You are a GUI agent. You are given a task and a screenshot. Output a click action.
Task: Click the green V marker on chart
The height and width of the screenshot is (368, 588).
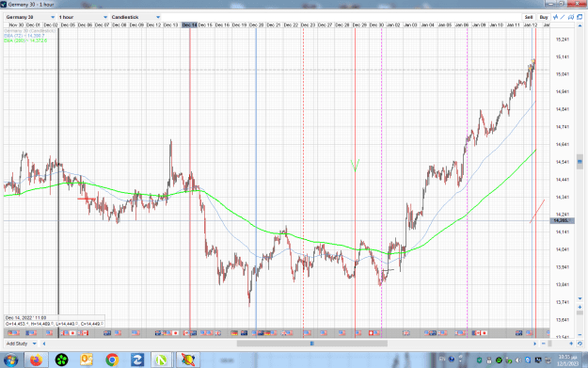pos(355,165)
